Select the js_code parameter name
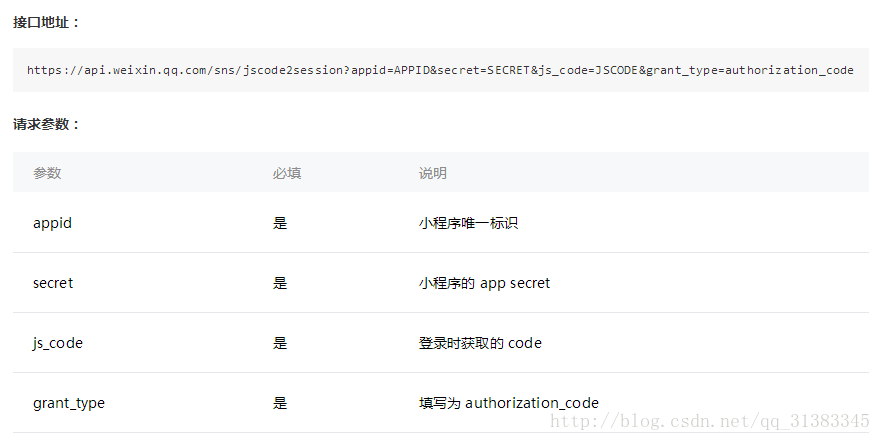 click(58, 343)
